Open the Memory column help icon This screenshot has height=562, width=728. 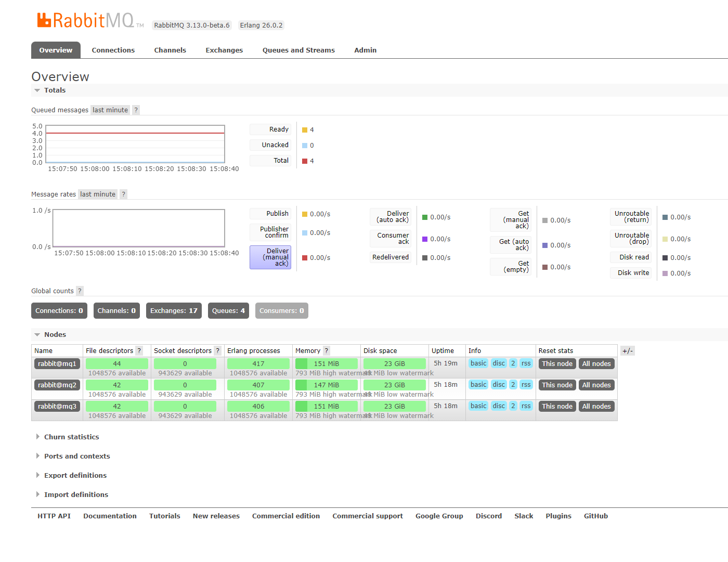point(326,351)
